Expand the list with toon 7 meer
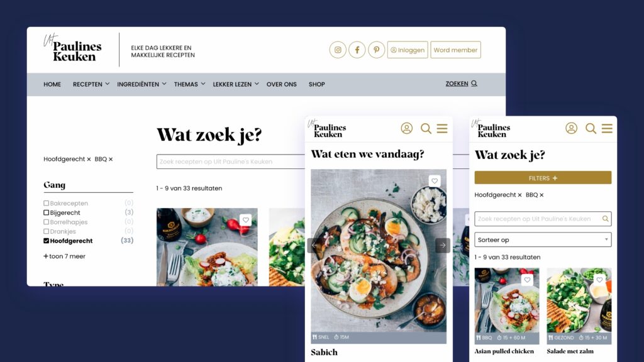Viewport: 644px width, 362px height. 65,256
